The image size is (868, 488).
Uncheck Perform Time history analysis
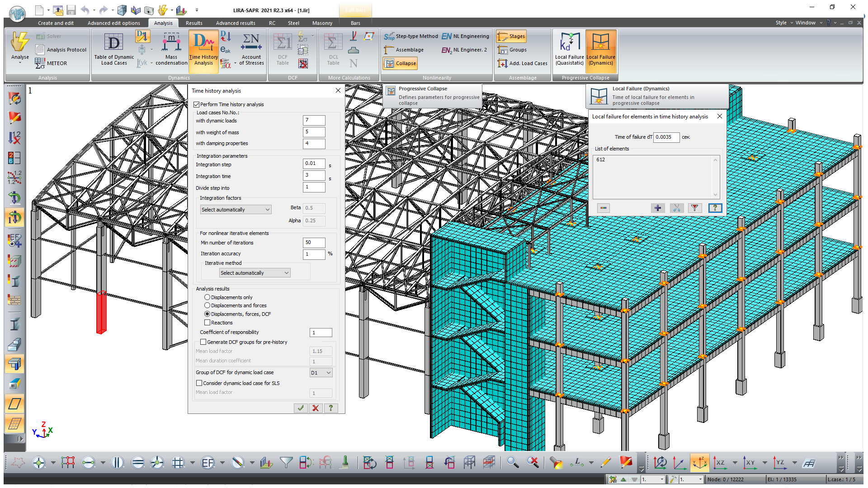197,104
